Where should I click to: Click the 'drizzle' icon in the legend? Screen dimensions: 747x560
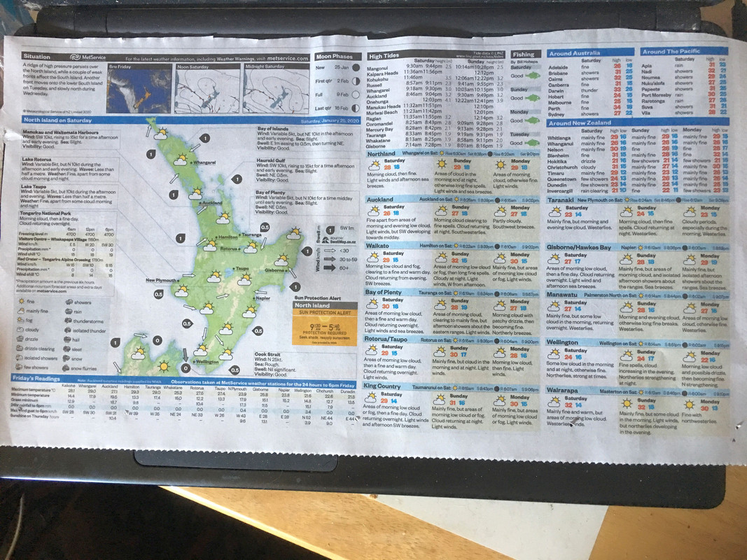click(20, 339)
